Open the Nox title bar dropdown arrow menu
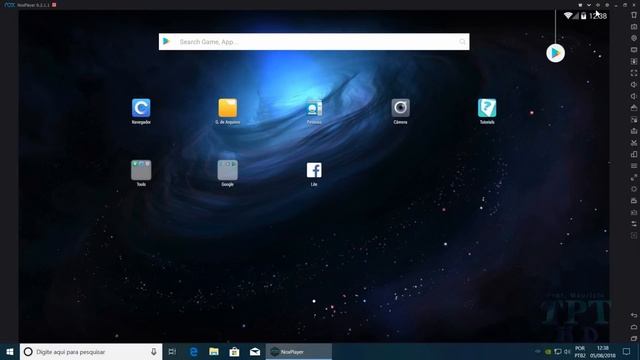640x360 pixels. tap(589, 5)
